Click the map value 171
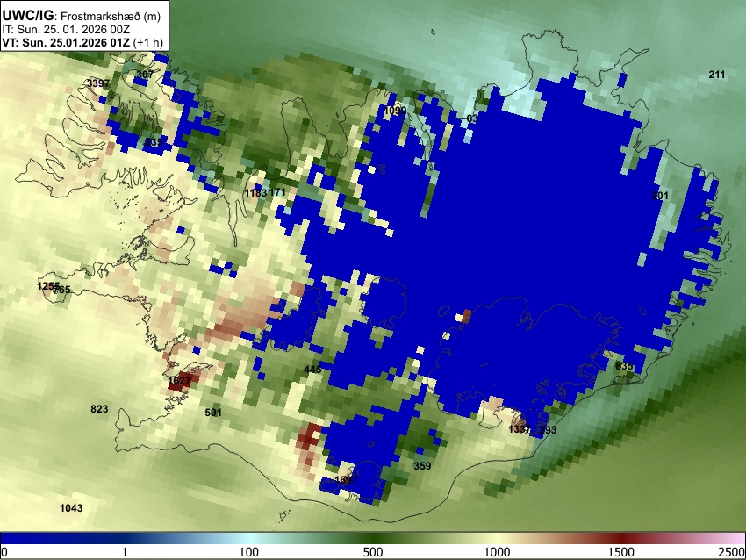Screen dimensions: 746x560 277,192
